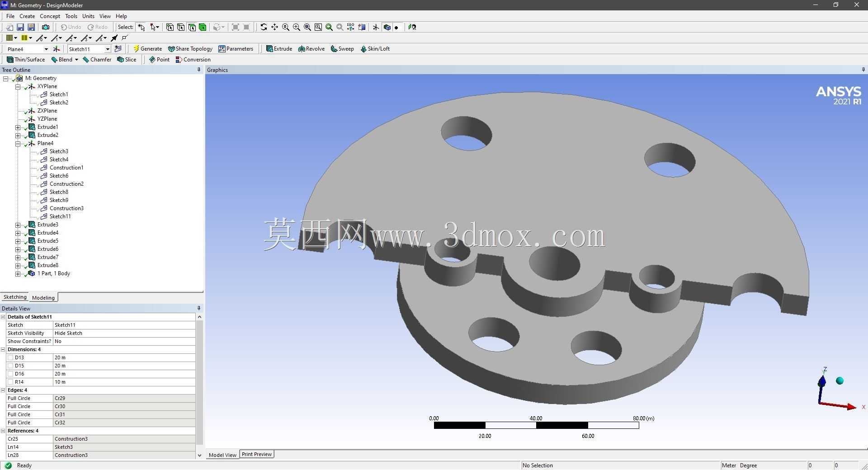Open the Blend dropdown arrow

(76, 60)
